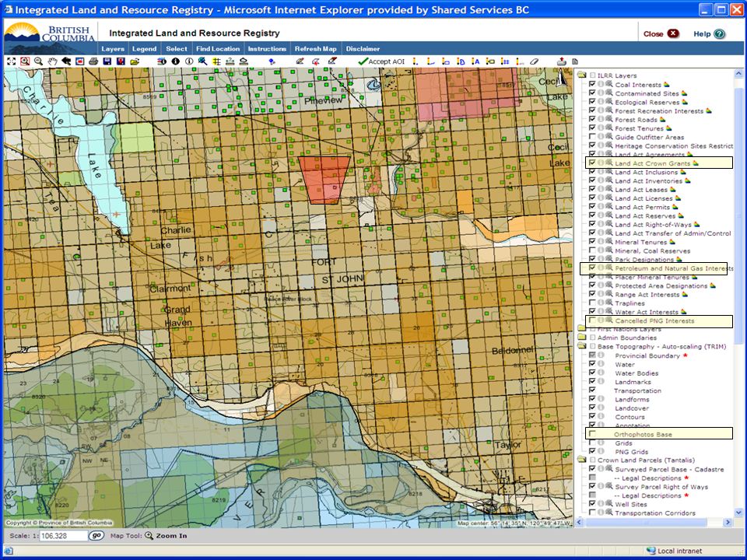Select the draw line markup tool

tap(430, 61)
